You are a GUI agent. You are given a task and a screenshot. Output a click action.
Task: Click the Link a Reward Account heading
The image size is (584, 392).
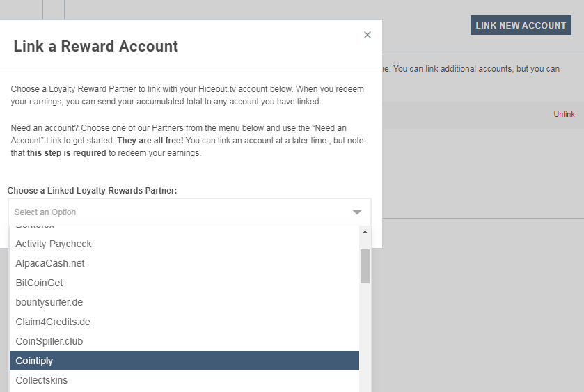tap(96, 47)
